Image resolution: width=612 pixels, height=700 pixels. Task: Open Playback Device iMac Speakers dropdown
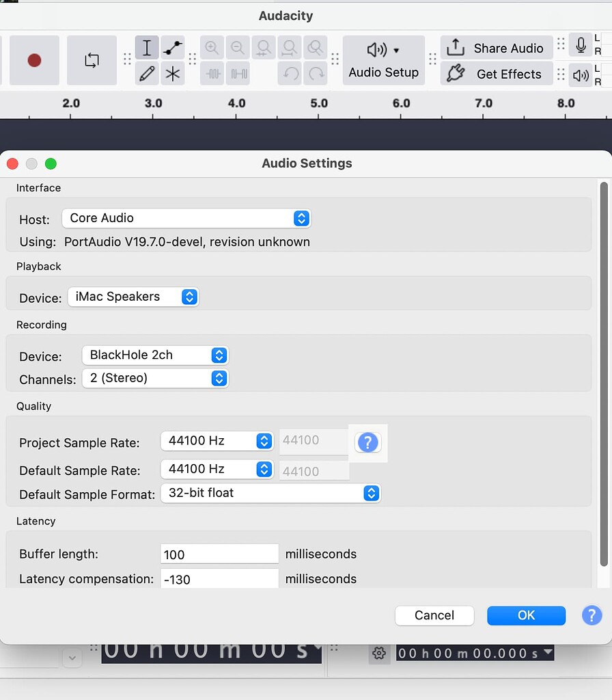click(133, 297)
